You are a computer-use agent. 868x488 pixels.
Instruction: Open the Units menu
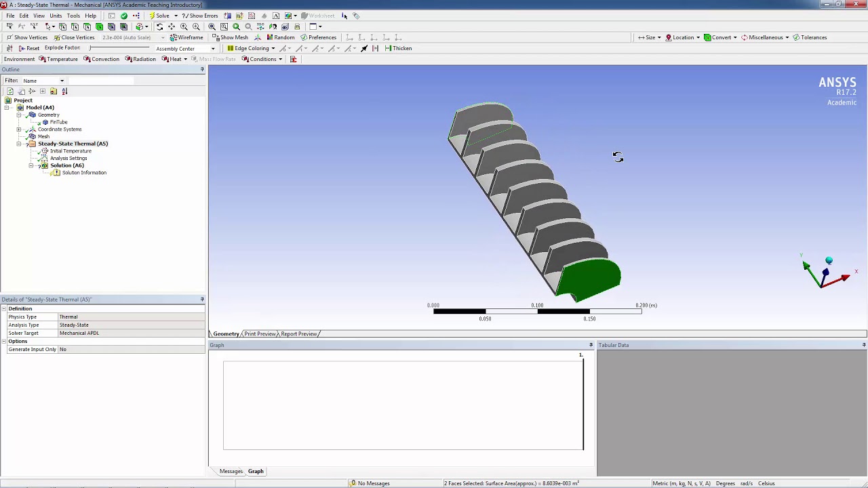click(56, 16)
